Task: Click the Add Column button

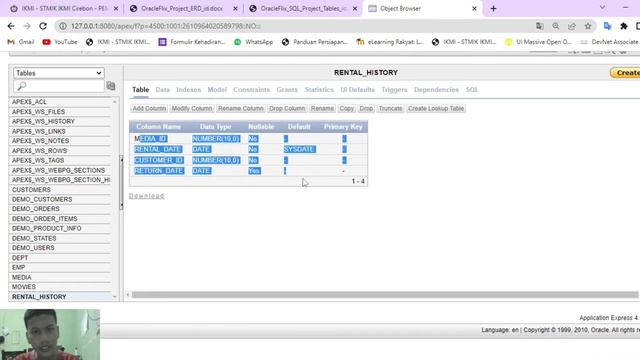Action: (x=149, y=109)
